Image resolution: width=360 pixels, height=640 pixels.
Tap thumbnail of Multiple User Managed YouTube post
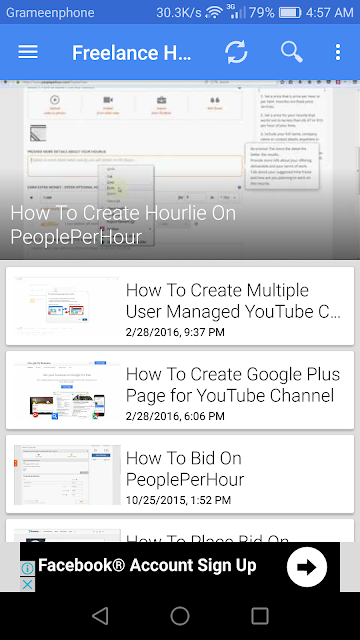coord(67,306)
